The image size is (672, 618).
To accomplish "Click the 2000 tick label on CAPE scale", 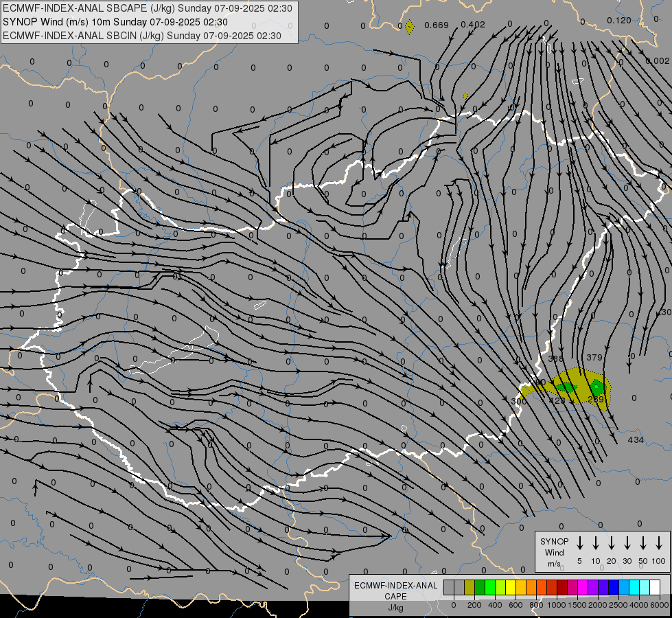I will [x=598, y=605].
